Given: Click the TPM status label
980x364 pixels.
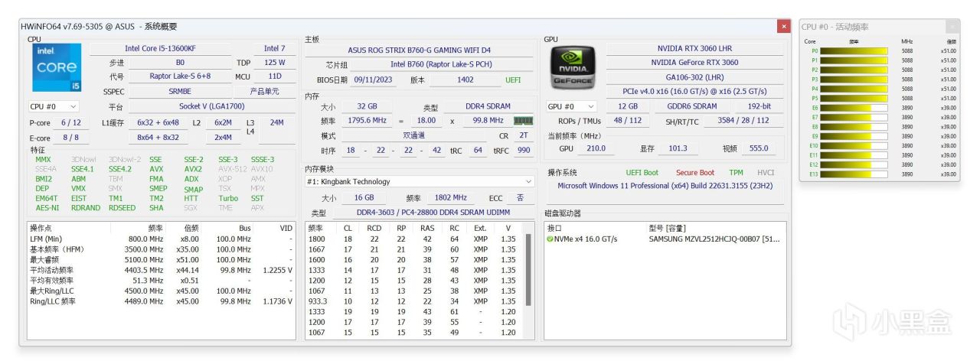Looking at the screenshot, I should tap(736, 173).
